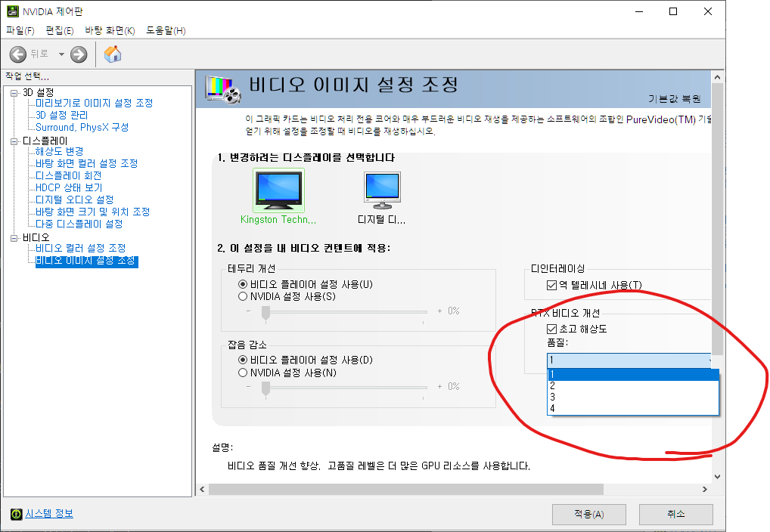
Task: Open 디스플레이 회전 page
Action: 68,176
